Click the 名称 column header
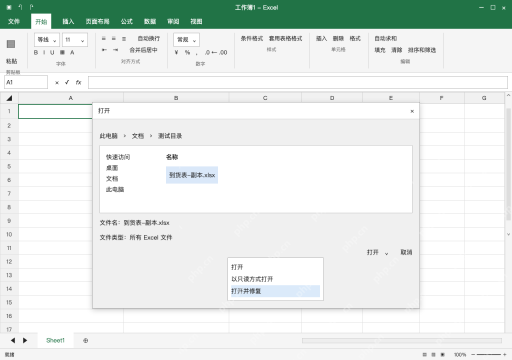 point(172,157)
